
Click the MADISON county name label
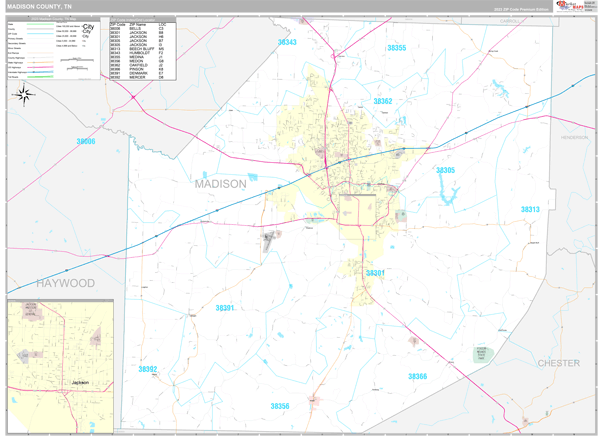[x=220, y=184]
